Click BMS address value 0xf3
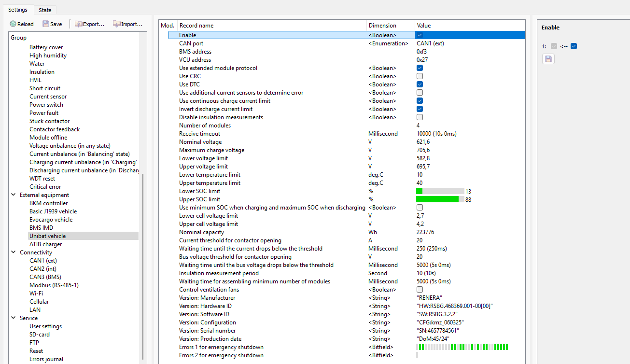 [x=422, y=52]
